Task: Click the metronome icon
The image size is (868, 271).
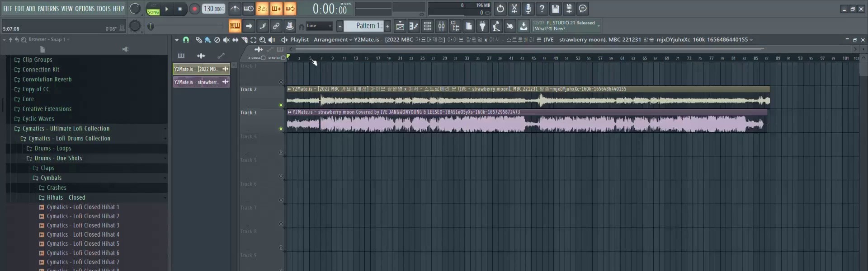Action: (235, 9)
